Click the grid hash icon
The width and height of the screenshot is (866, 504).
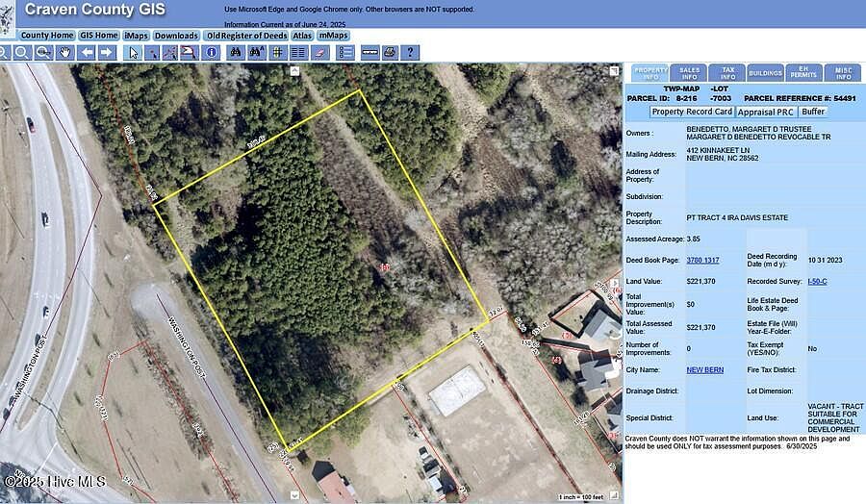(x=277, y=53)
